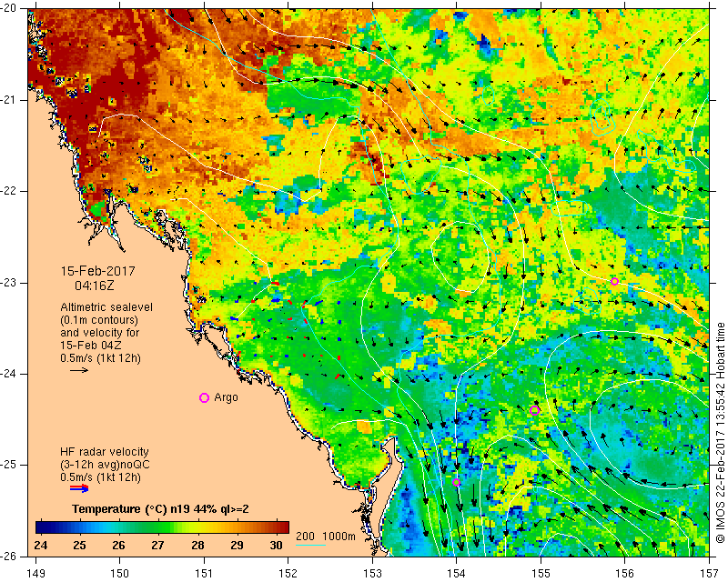
Task: Click longitude axis label '155'
Action: pyautogui.click(x=541, y=574)
